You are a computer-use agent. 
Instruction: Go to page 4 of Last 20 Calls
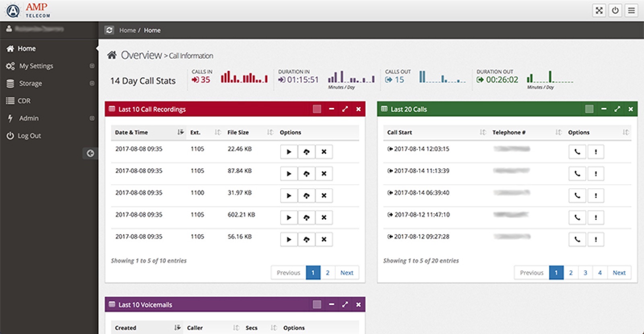(x=600, y=273)
